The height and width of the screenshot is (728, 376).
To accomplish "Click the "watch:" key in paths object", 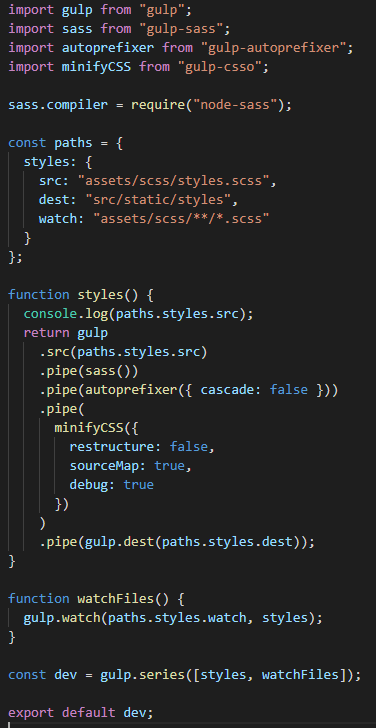I will (62, 219).
